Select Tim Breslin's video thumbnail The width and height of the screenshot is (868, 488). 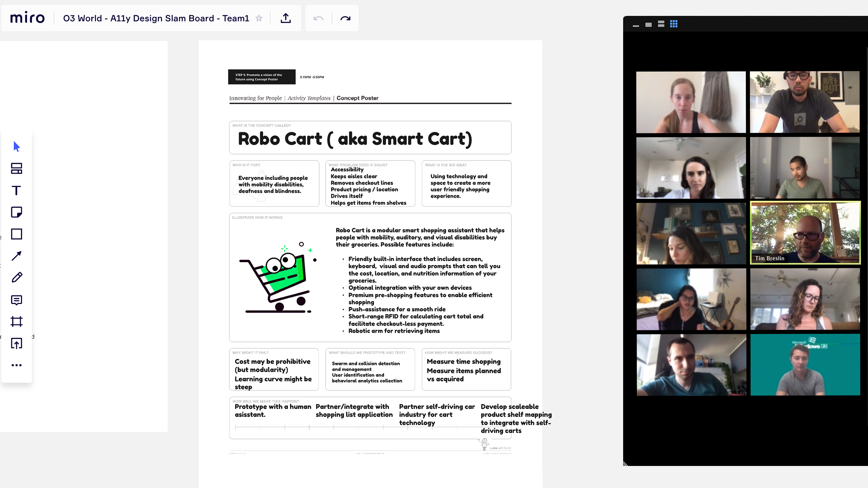pyautogui.click(x=805, y=233)
